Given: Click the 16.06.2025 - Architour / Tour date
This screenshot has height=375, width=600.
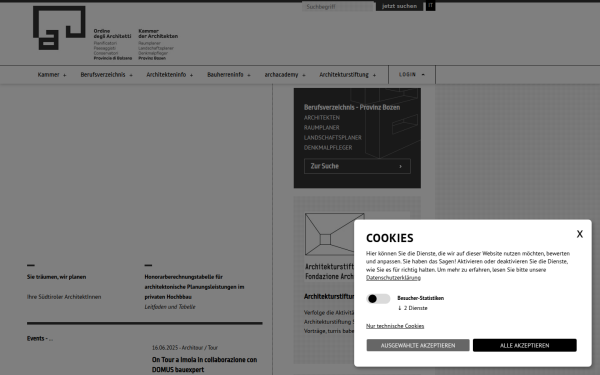Looking at the screenshot, I should tap(184, 347).
